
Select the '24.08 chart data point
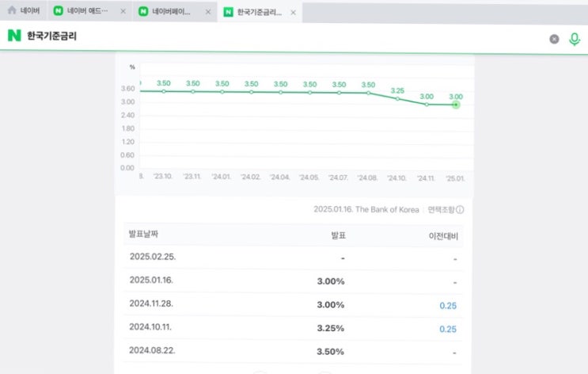click(368, 93)
